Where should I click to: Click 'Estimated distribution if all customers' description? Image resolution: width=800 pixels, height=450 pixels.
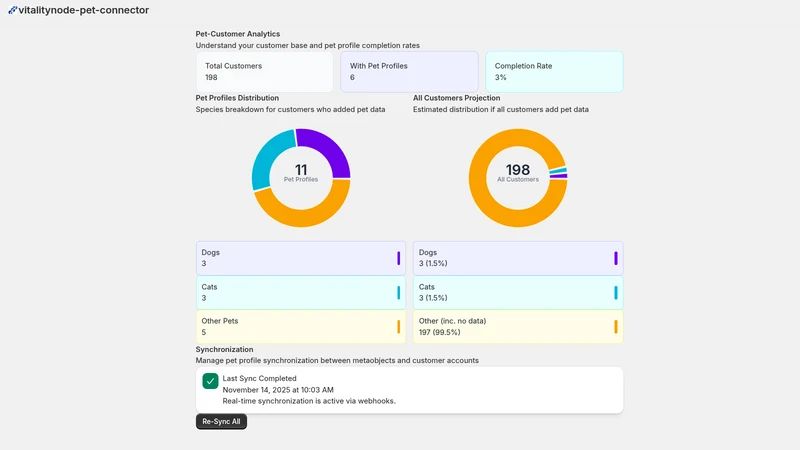click(501, 109)
